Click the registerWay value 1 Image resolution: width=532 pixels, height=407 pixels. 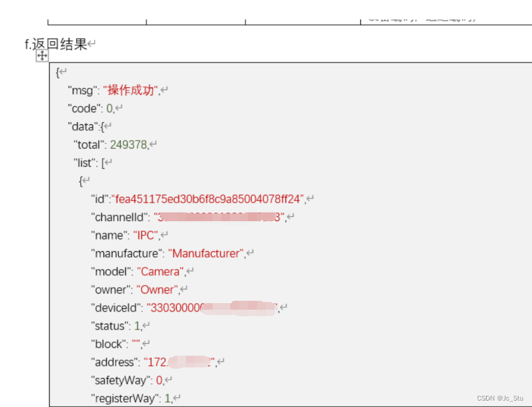pyautogui.click(x=167, y=398)
